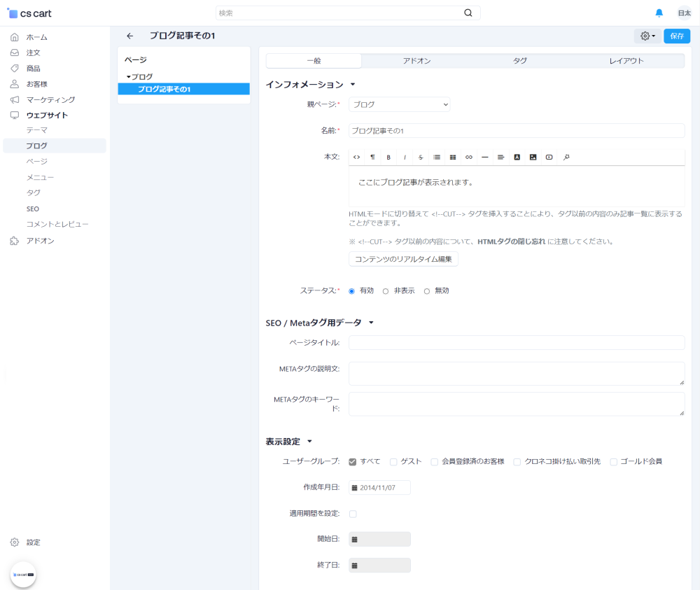Toggle HTML source mode in editor
The height and width of the screenshot is (590, 700).
click(356, 157)
